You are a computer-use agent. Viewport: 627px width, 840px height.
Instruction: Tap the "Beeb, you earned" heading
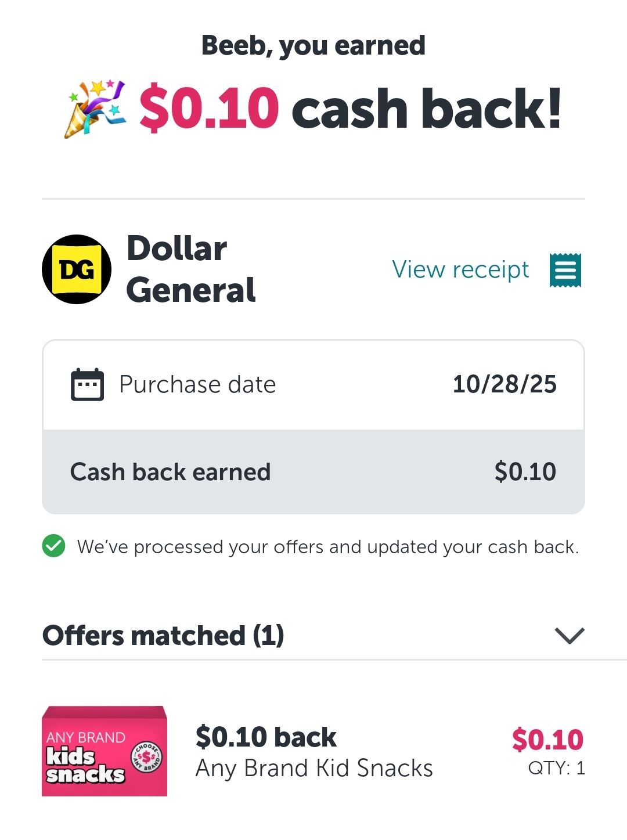point(313,46)
